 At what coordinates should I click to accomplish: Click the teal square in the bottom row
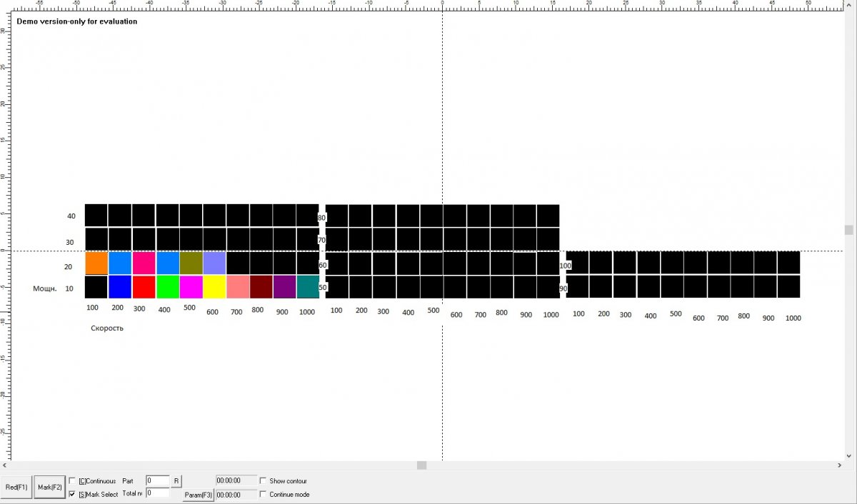(x=308, y=287)
